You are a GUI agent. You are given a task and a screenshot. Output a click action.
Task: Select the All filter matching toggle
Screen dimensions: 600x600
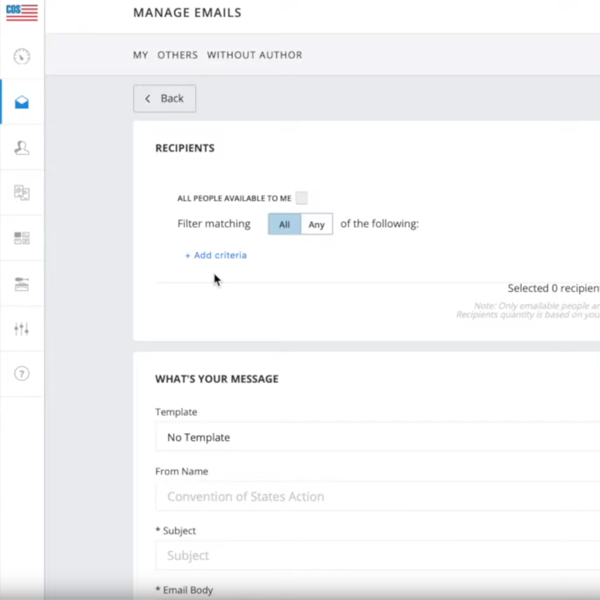(x=284, y=224)
